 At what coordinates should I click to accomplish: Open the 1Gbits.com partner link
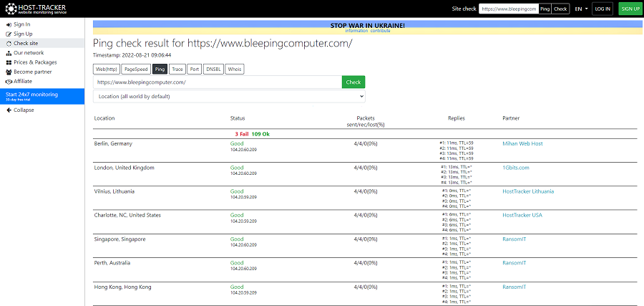coord(516,168)
